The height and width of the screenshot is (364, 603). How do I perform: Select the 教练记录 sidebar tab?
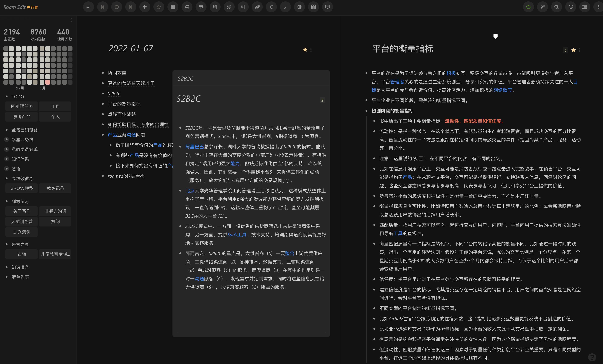(x=55, y=188)
